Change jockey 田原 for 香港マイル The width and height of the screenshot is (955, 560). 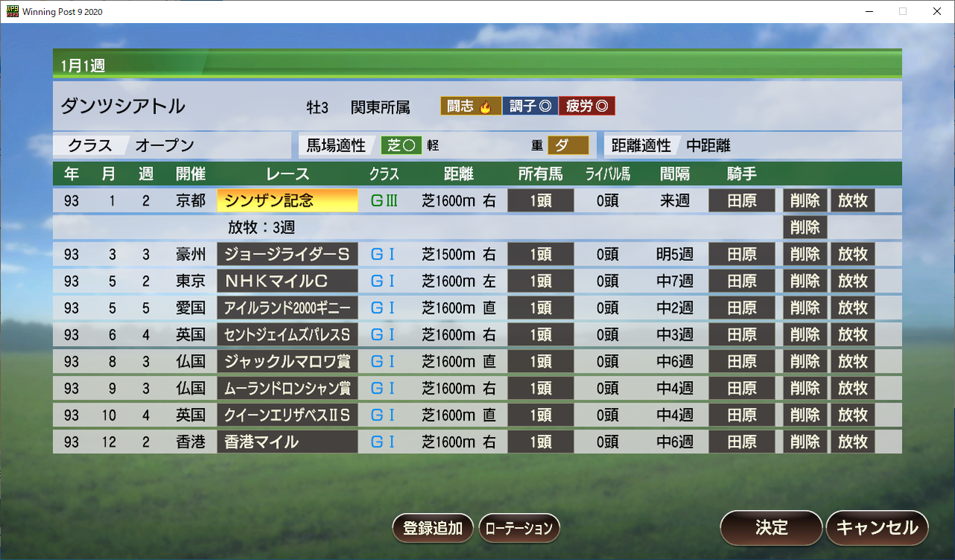pyautogui.click(x=742, y=442)
